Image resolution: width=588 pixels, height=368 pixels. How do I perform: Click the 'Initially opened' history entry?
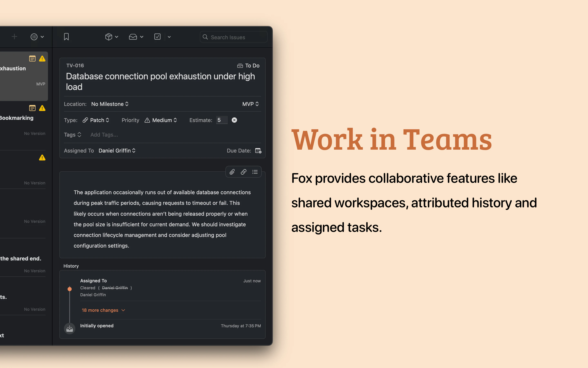pyautogui.click(x=97, y=326)
